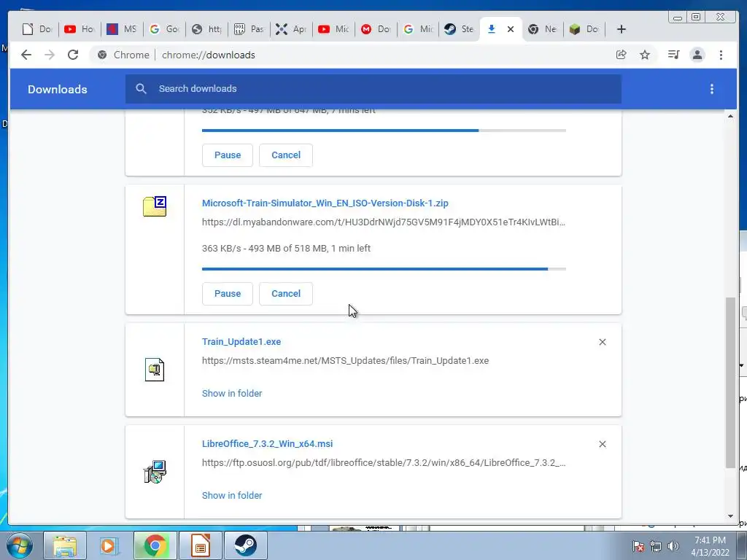Open Microsoft-Train-Simulator_Win_EN_ISO-Version-Disk-1.zip link
The width and height of the screenshot is (747, 560).
[325, 203]
